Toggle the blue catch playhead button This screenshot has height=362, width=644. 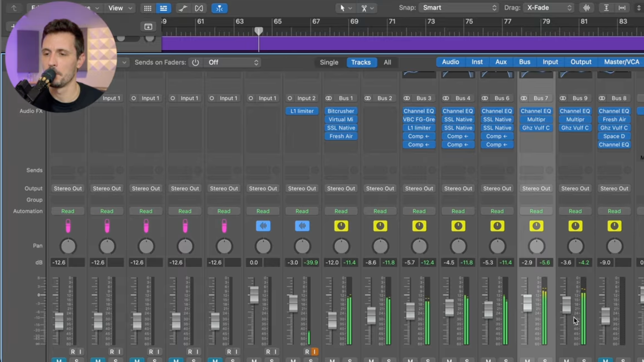tap(219, 8)
